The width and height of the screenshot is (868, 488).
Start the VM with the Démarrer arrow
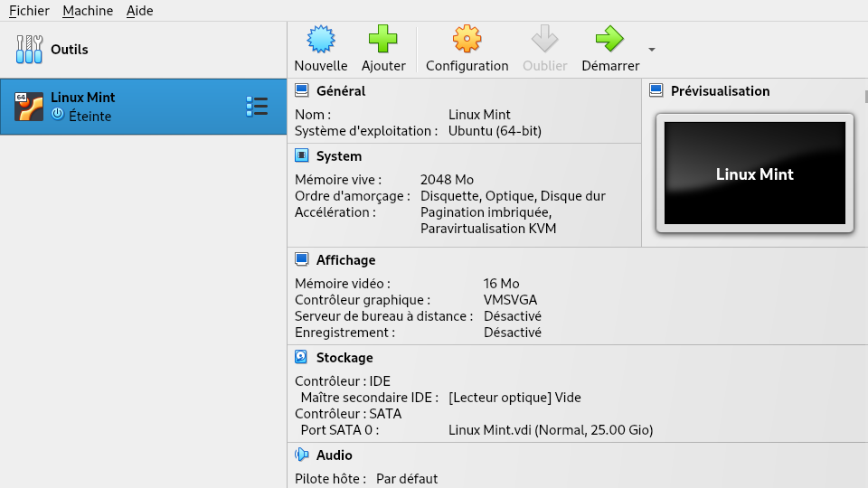point(609,39)
